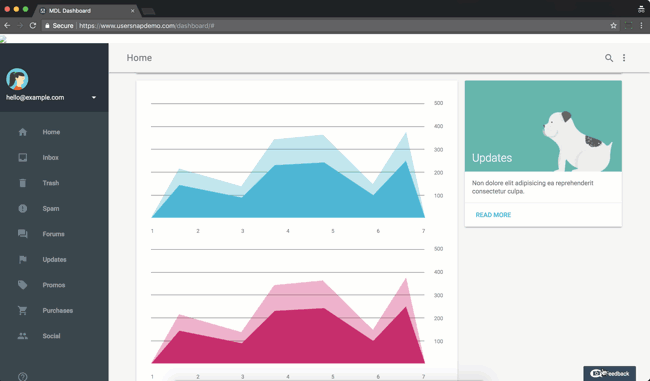Open the Home navigation item
This screenshot has width=650, height=381.
(54, 132)
